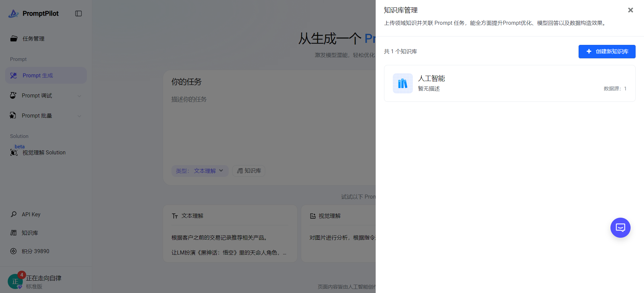Click example 根据客户之前的交易记录推荐相关产品。
The height and width of the screenshot is (293, 644).
click(x=220, y=238)
